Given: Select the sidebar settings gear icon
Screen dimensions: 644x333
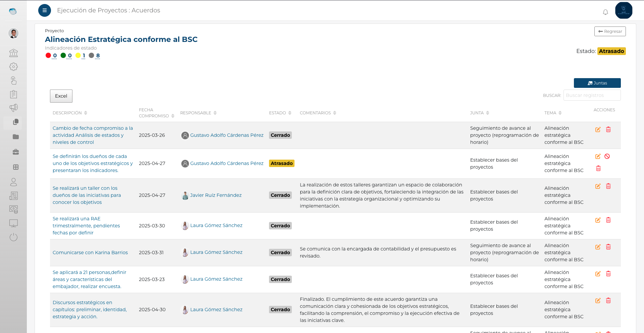Looking at the screenshot, I should [x=13, y=66].
